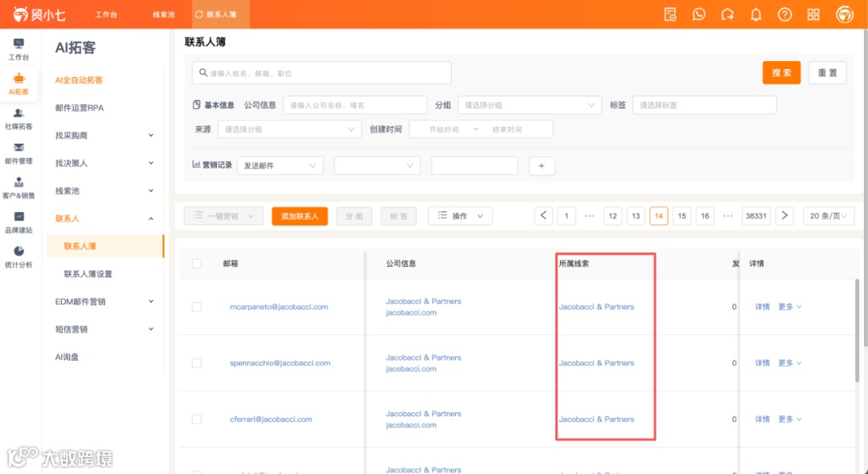Click the vertical table scrollbar

pos(858,331)
